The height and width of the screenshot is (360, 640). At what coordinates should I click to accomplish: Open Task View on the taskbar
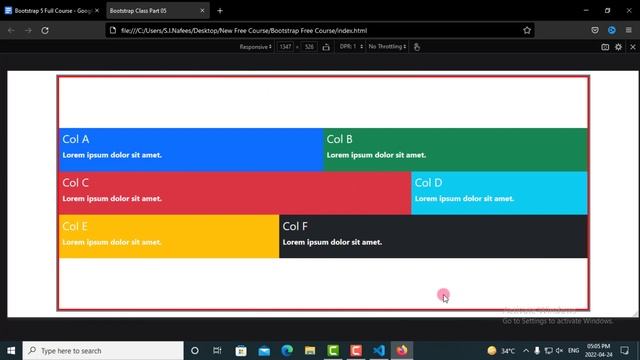[x=217, y=351]
